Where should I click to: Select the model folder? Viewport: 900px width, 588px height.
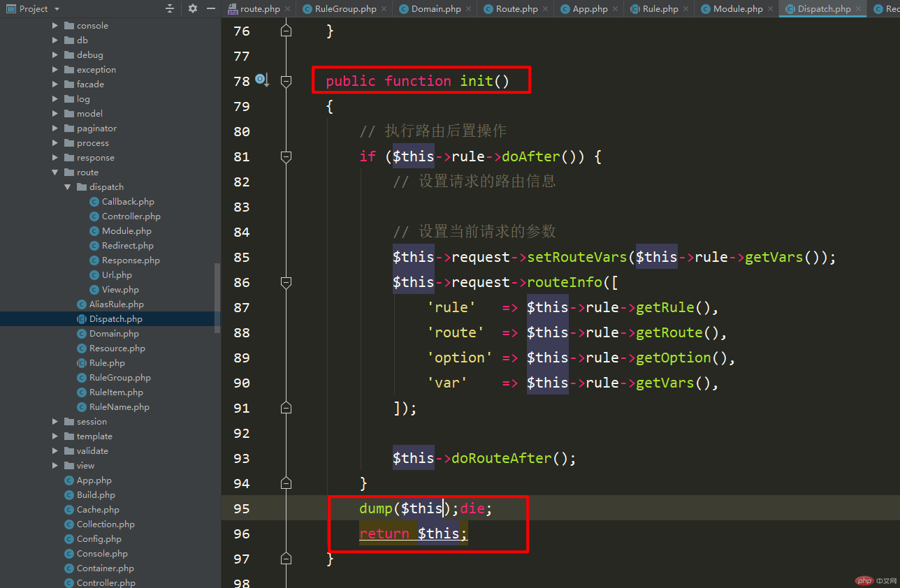click(83, 113)
